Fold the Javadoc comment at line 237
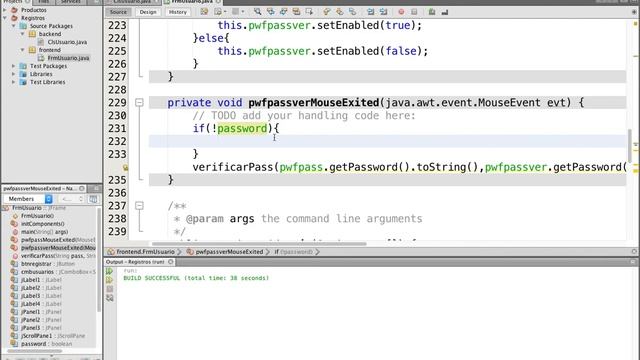Screen dimensions: 640x360 pyautogui.click(x=139, y=206)
